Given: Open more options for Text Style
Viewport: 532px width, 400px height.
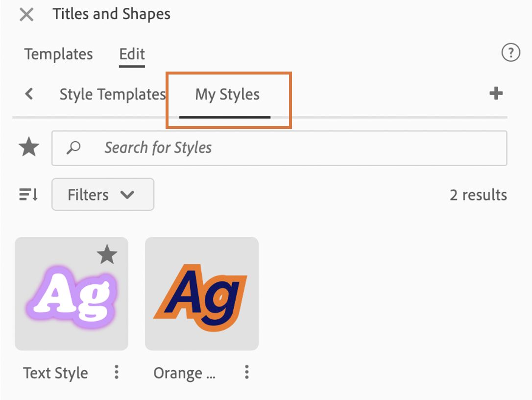Looking at the screenshot, I should tap(117, 373).
